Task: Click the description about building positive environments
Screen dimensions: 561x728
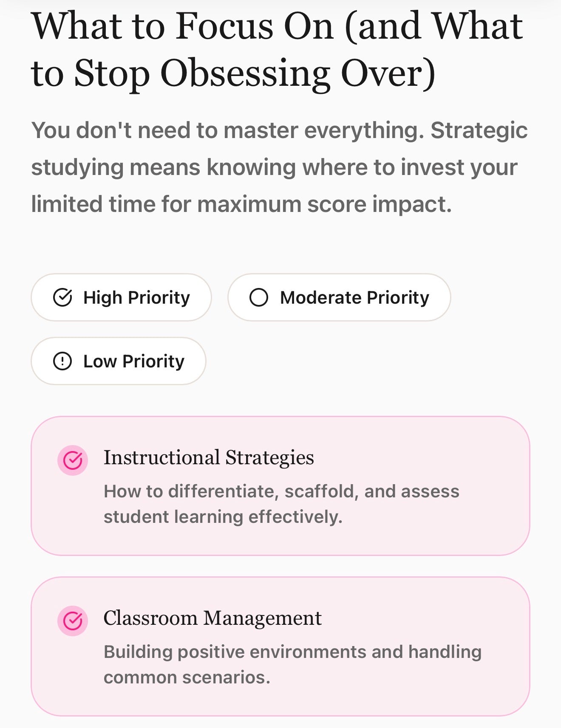Action: tap(292, 652)
